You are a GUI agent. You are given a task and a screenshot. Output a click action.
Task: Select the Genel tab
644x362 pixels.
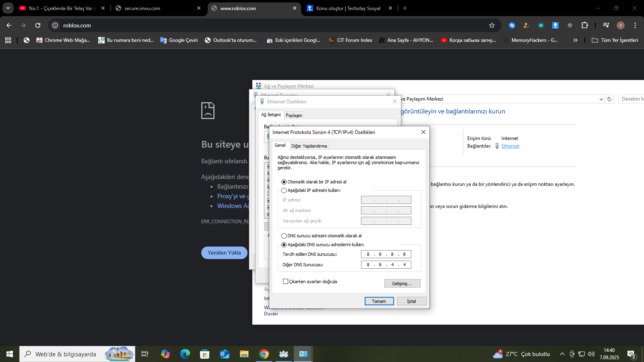280,146
